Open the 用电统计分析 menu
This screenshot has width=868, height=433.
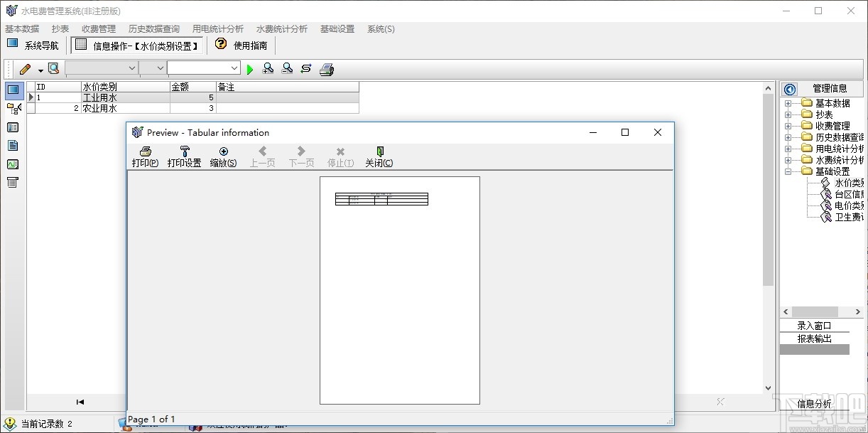[218, 29]
